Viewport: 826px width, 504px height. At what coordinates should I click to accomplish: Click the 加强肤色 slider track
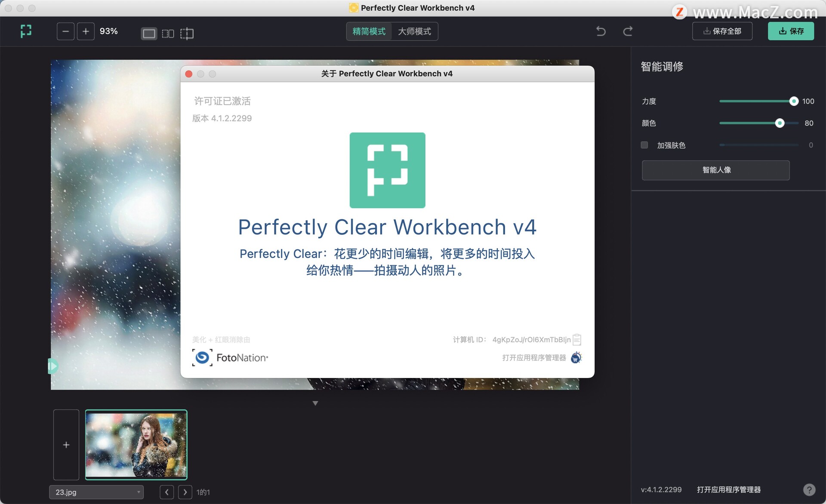[x=759, y=145]
